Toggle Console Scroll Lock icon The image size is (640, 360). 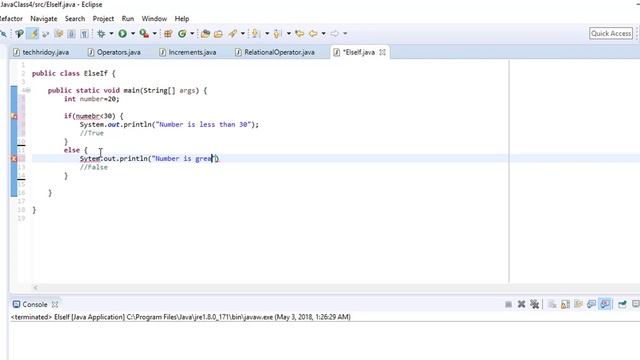pos(565,304)
